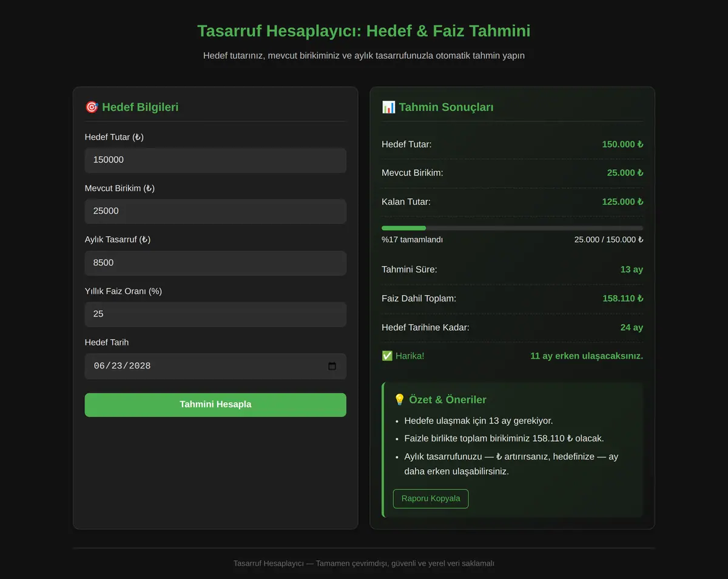Click the Kalan Tutar value 125.000 ₺
Viewport: 728px width, 579px height.
click(x=622, y=202)
